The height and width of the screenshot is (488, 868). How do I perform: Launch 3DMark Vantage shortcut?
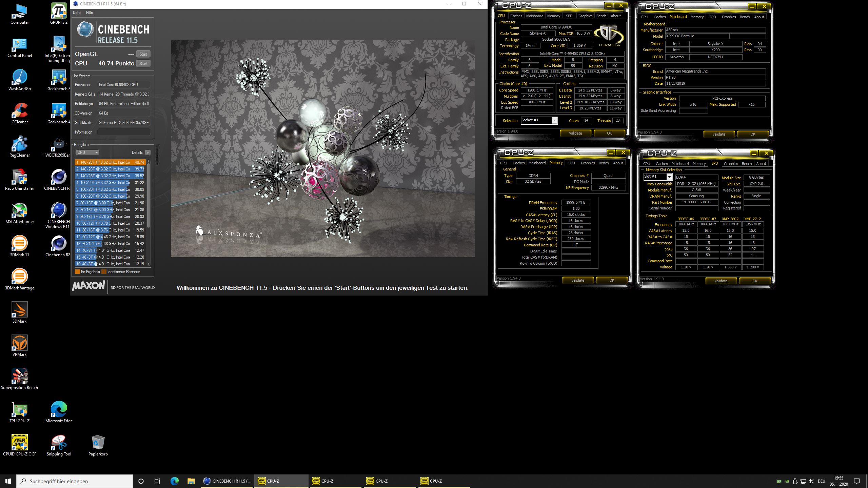(19, 280)
